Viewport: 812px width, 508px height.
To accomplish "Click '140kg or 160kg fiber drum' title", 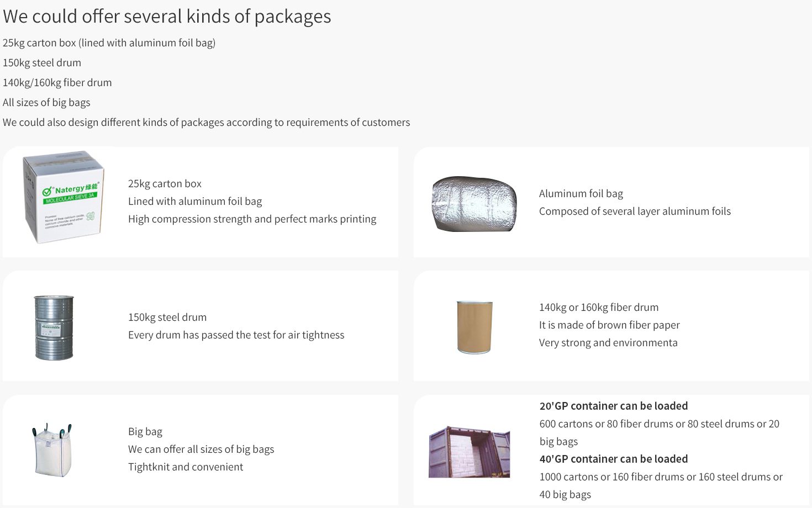I will coord(598,307).
